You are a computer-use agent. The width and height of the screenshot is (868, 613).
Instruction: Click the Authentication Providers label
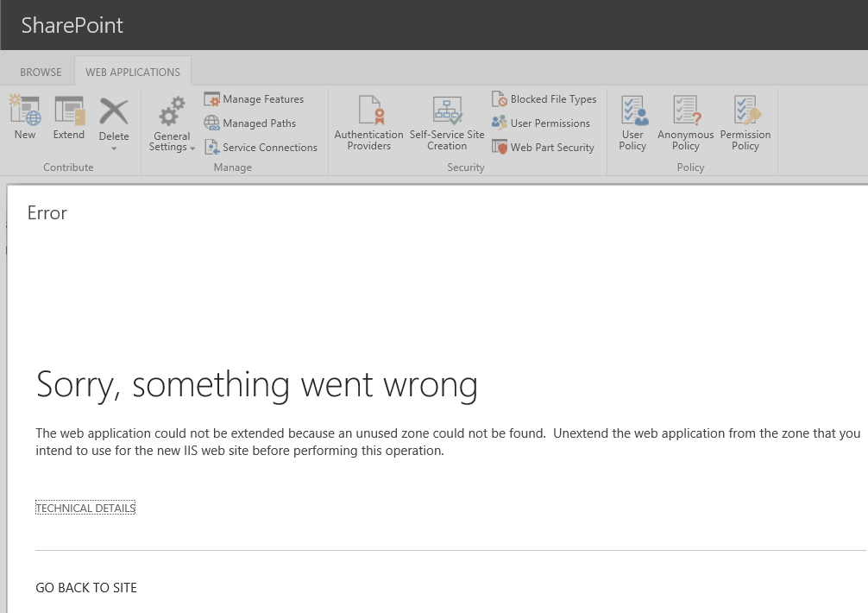(x=368, y=140)
